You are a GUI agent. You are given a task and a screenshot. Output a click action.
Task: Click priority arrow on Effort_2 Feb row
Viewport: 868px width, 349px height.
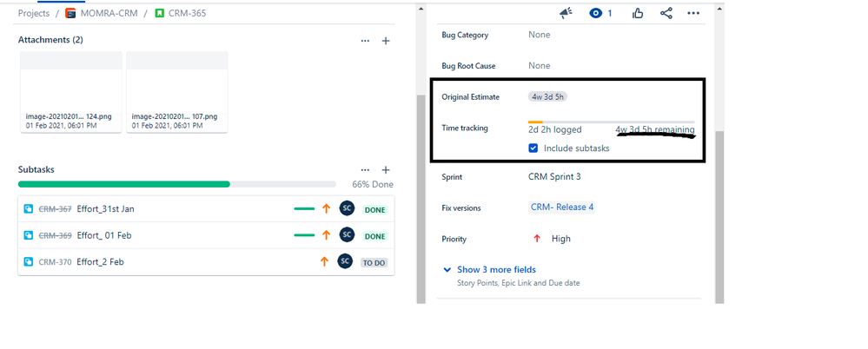(x=324, y=261)
